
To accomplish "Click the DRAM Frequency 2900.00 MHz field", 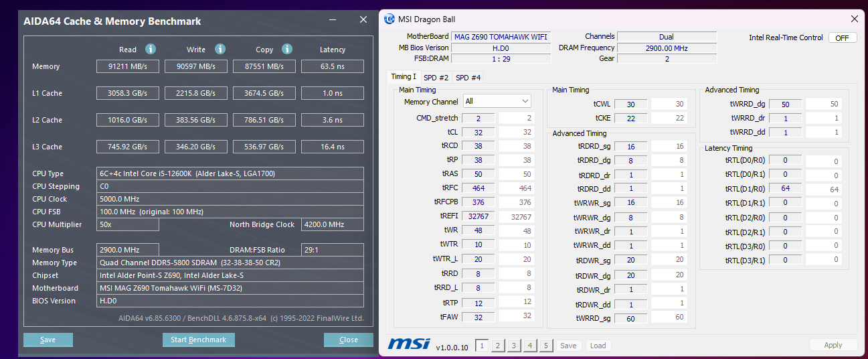I will click(x=667, y=48).
